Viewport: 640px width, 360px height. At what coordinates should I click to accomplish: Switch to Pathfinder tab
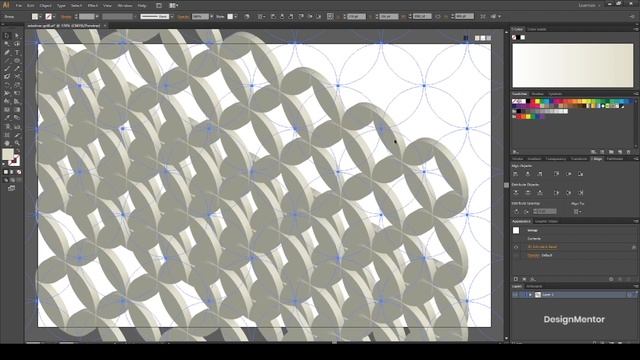(x=615, y=159)
